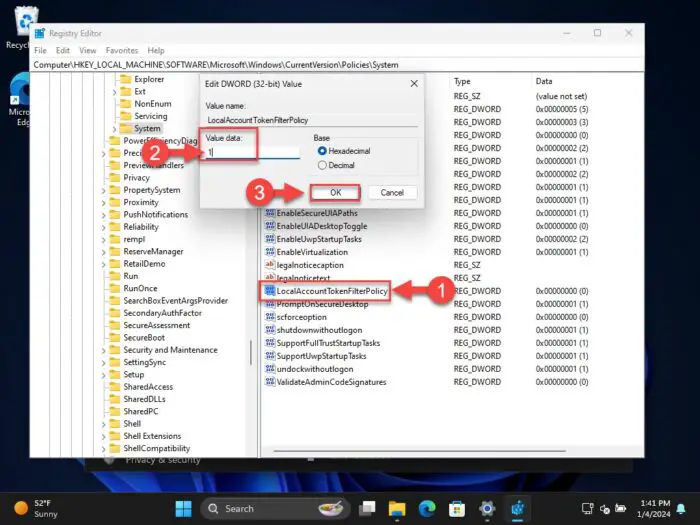Expand the Security and Maintenance node
The width and height of the screenshot is (700, 525).
click(x=104, y=350)
